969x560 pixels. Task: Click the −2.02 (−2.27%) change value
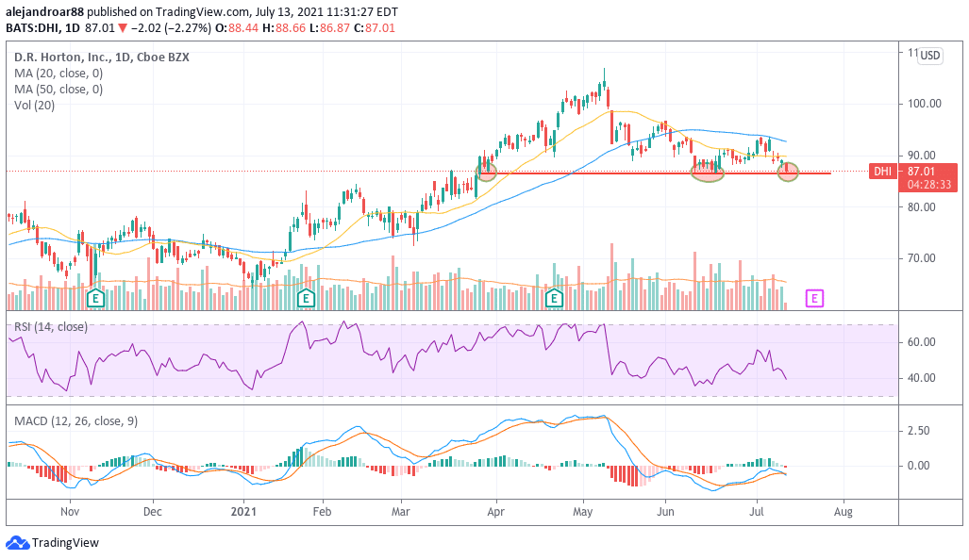171,27
